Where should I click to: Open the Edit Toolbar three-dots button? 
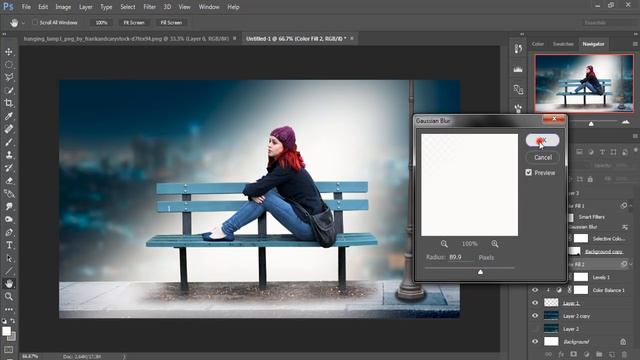tap(9, 309)
